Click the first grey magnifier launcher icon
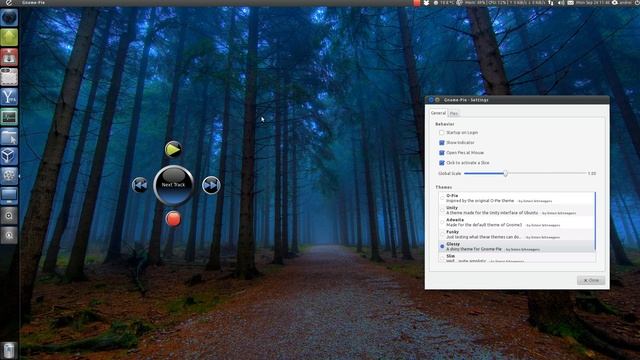 coord(9,216)
